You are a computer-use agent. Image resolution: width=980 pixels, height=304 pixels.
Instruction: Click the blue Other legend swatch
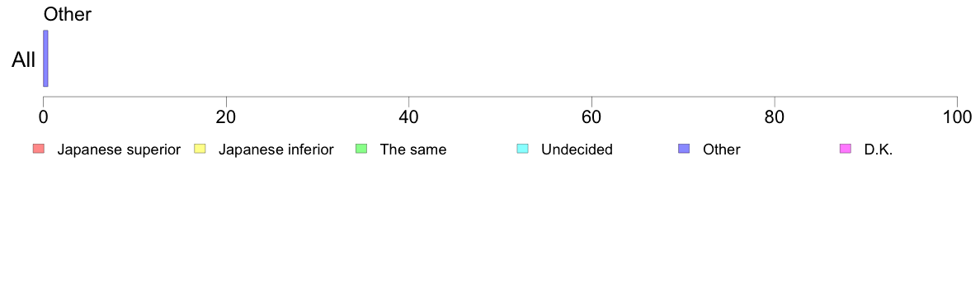coord(685,149)
